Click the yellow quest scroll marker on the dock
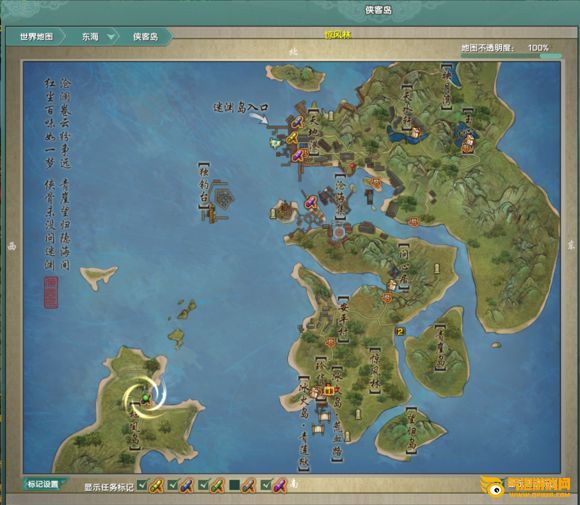 click(291, 138)
